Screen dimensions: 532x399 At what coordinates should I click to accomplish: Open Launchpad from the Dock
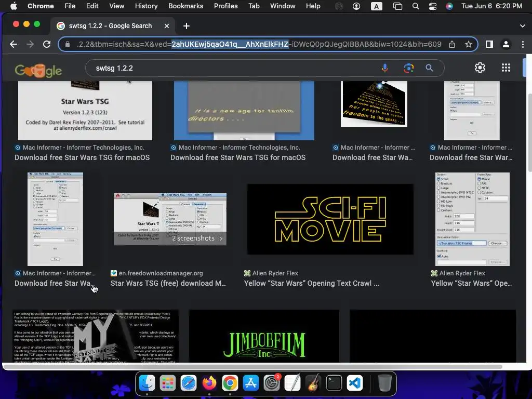168,383
